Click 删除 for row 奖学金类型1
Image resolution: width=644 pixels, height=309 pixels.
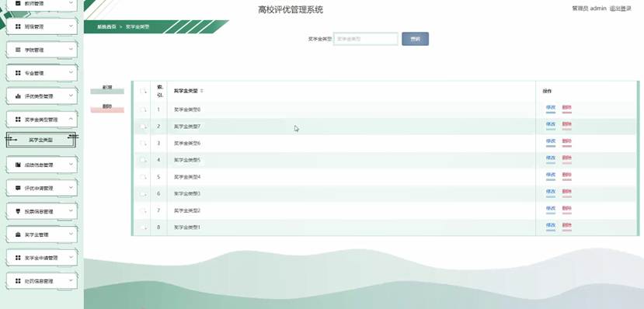coord(567,226)
